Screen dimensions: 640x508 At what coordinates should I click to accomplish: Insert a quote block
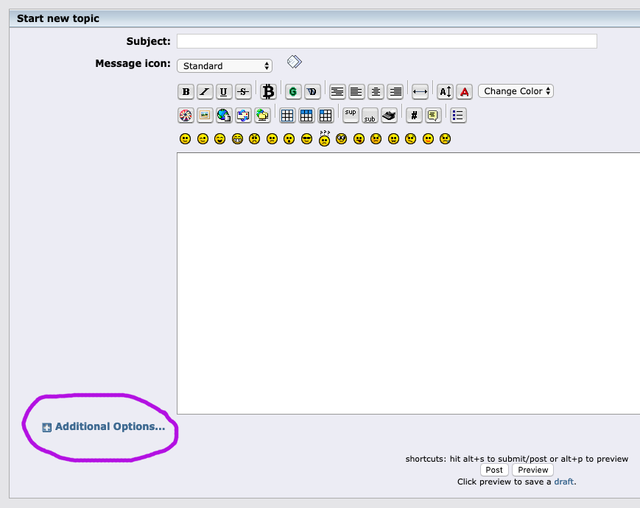[433, 115]
